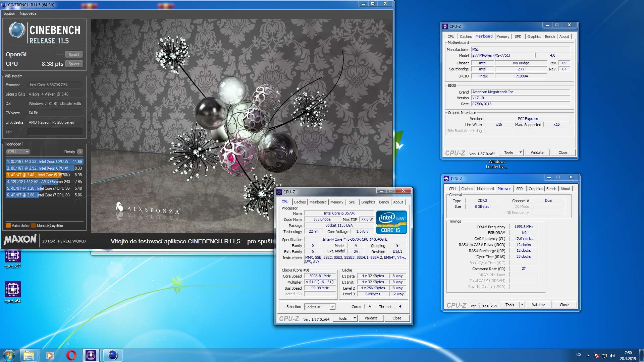This screenshot has height=362, width=644.
Task: Open the Soubor menu
Action: (9, 13)
